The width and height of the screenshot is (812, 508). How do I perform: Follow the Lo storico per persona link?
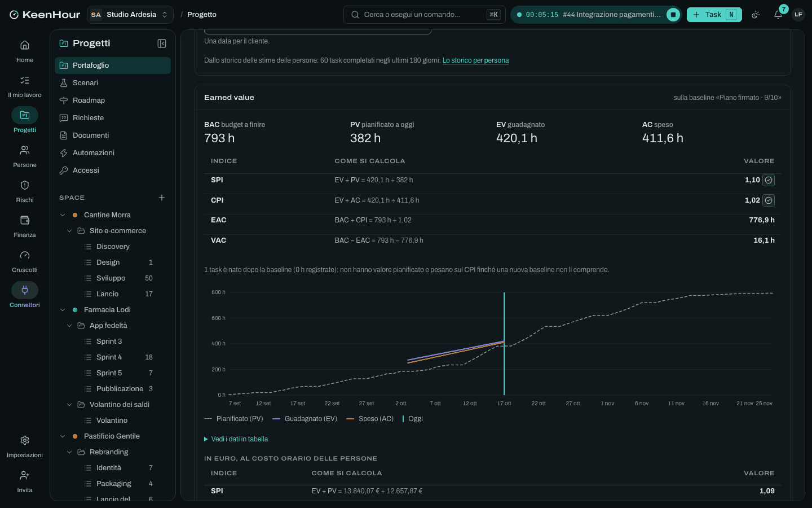pos(475,60)
